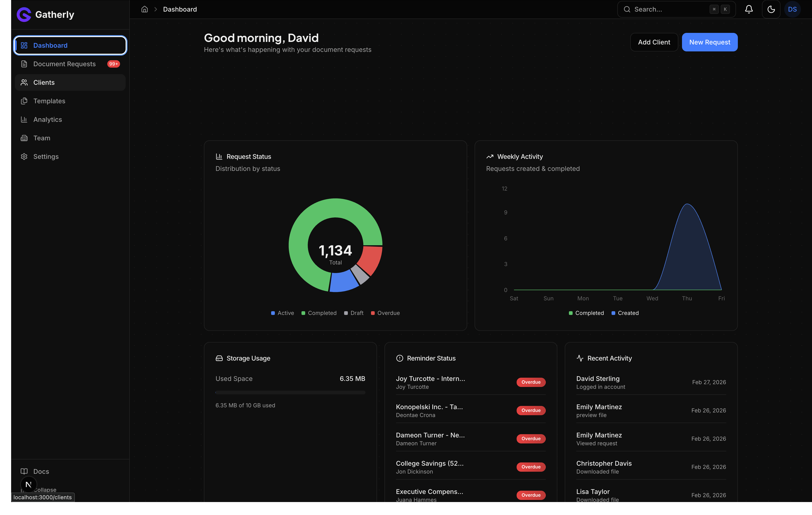Click the home breadcrumb icon

click(x=144, y=9)
